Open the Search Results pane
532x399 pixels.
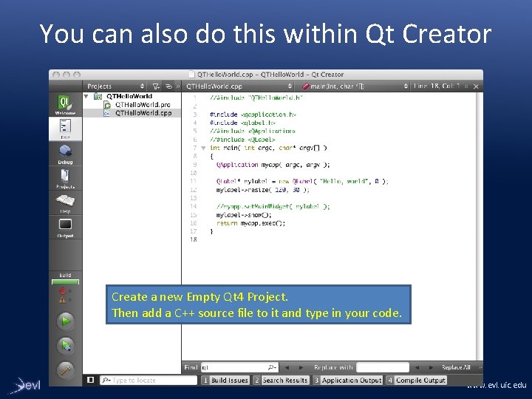point(281,380)
